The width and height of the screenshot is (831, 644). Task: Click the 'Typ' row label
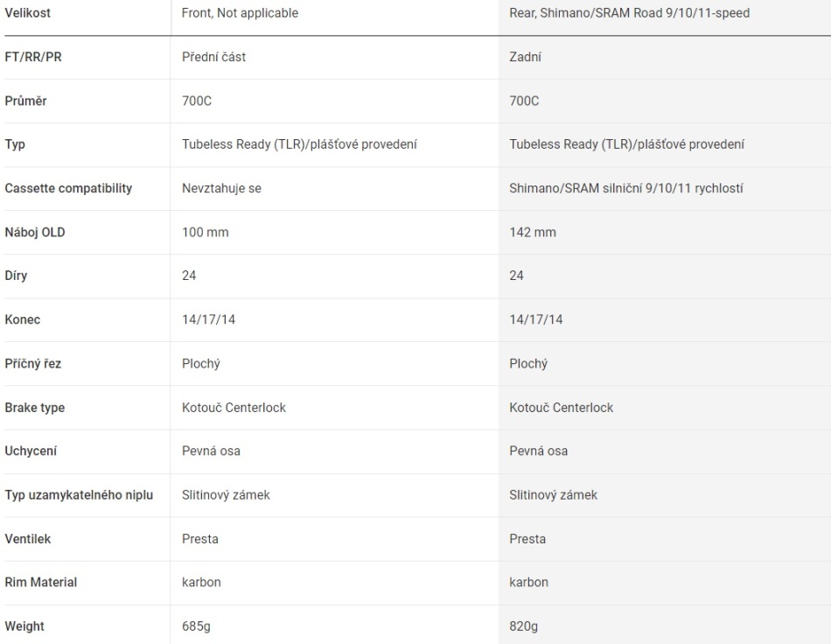(15, 144)
